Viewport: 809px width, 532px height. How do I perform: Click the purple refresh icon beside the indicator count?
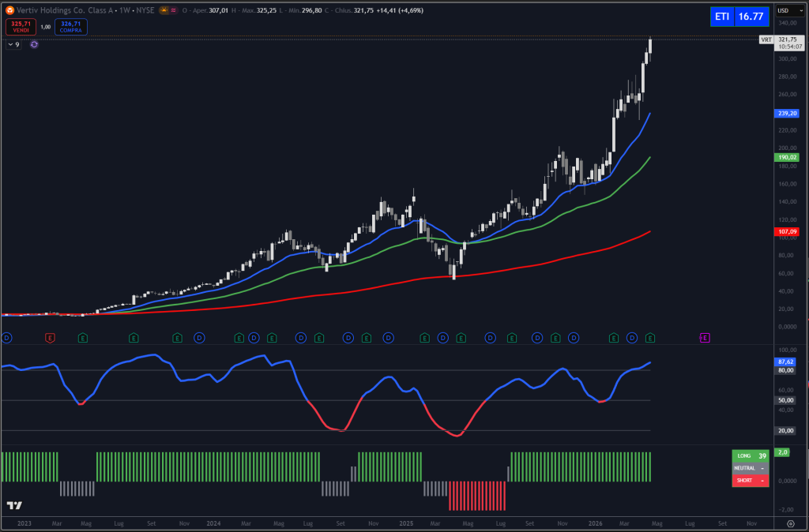coord(33,45)
